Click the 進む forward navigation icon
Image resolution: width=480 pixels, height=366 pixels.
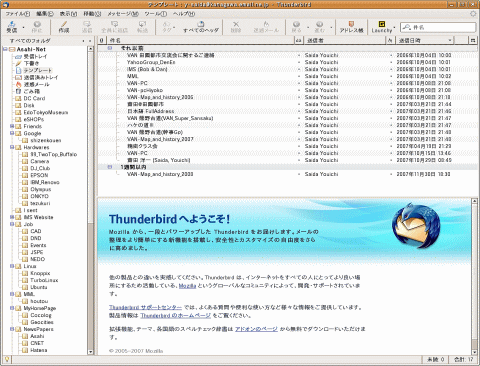pyautogui.click(x=319, y=27)
